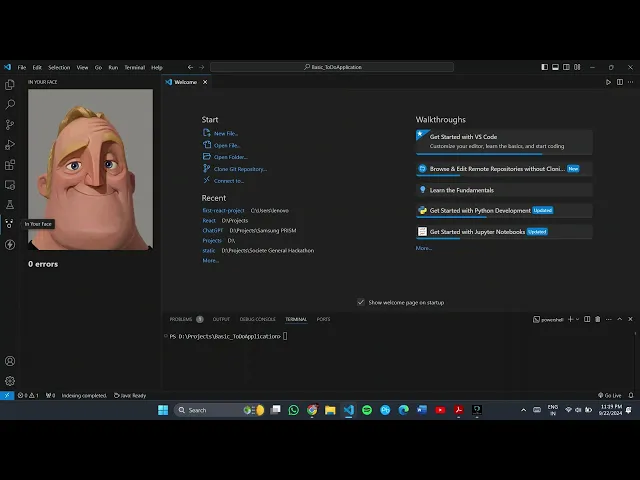Click the New File link
This screenshot has width=640, height=480.
(226, 133)
